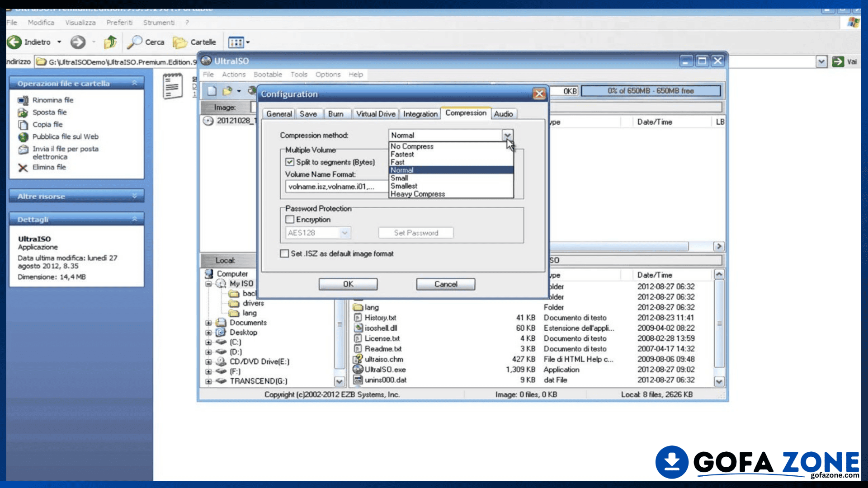Click the Volume Name Format field
Screen dimensions: 868x488
point(337,187)
